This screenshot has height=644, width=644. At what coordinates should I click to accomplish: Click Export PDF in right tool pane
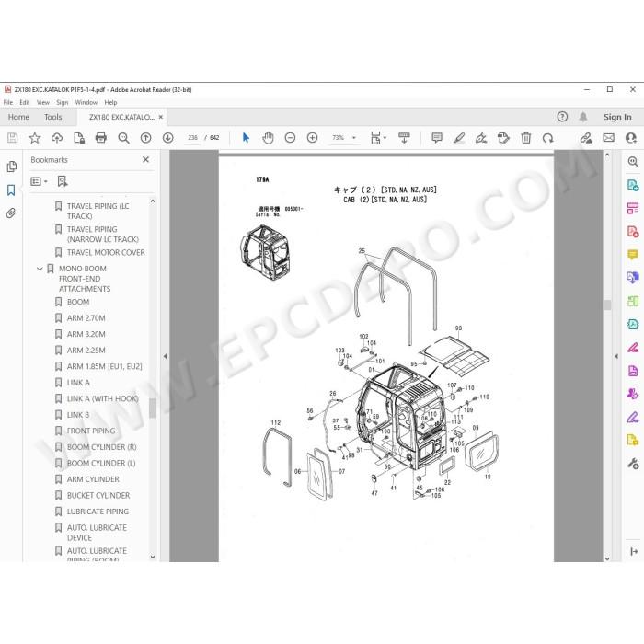633,185
